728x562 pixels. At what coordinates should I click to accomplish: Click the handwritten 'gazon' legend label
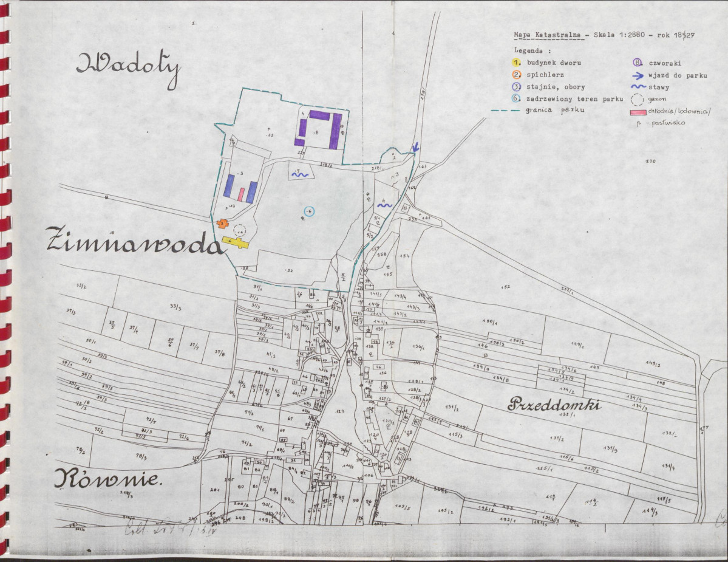click(656, 100)
